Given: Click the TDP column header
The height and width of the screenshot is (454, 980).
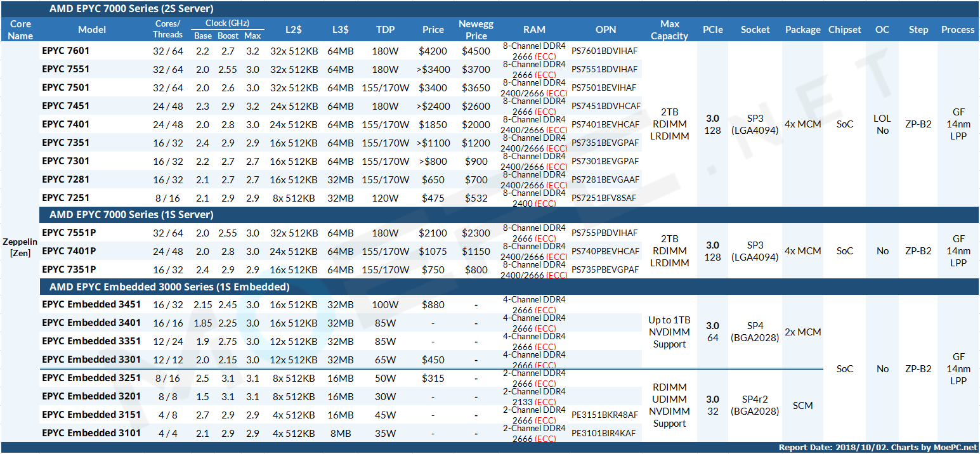Looking at the screenshot, I should coord(386,30).
